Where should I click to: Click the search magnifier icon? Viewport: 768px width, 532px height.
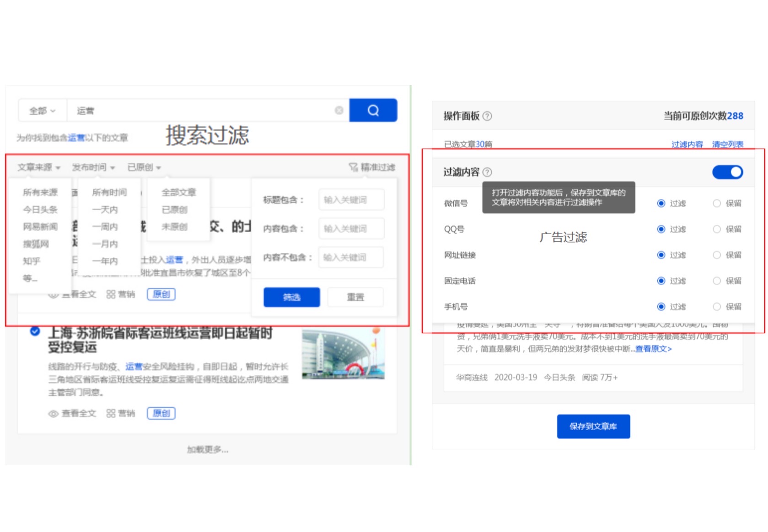[x=373, y=110]
